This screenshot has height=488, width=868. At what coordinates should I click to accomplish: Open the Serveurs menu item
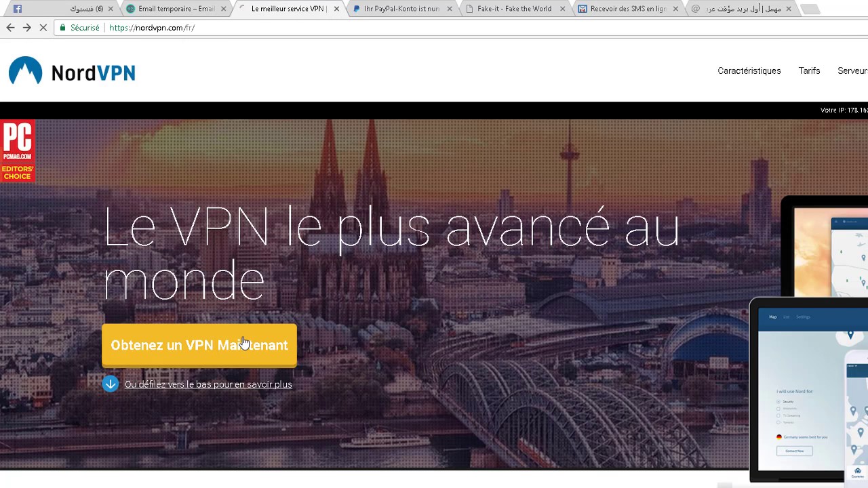[852, 70]
